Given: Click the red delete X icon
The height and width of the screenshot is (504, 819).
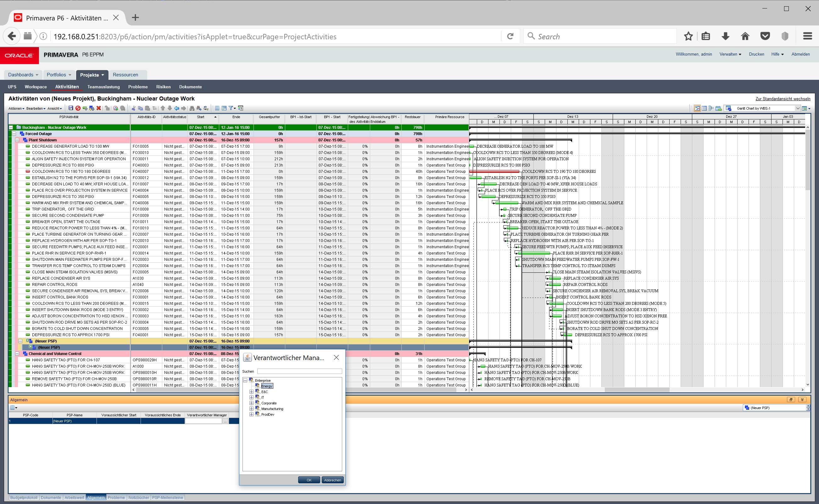Looking at the screenshot, I should coord(99,108).
